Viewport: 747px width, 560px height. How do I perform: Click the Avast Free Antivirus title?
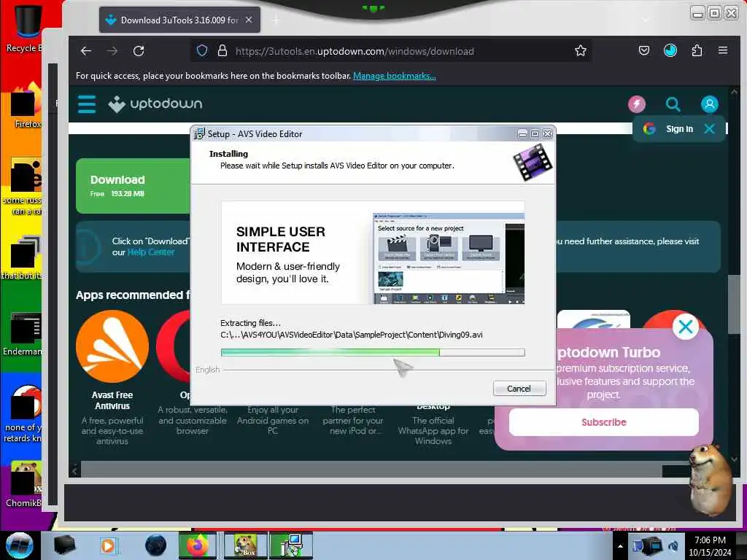(x=112, y=400)
